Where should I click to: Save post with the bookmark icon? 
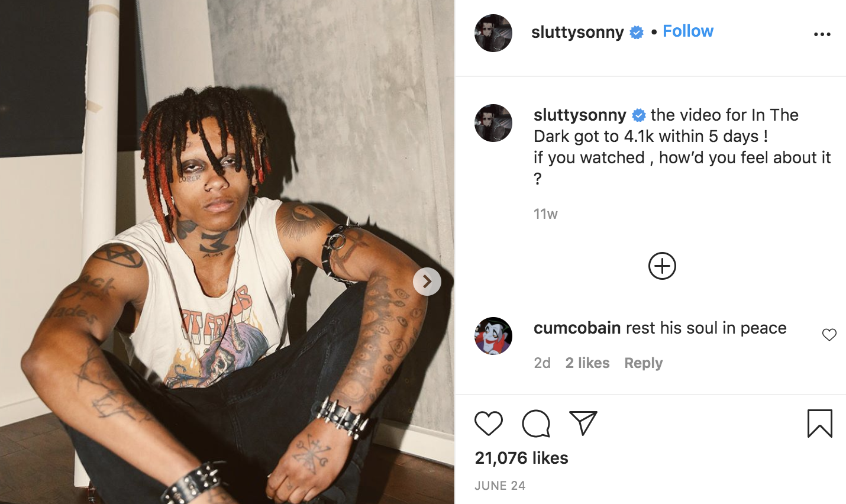[x=820, y=424]
